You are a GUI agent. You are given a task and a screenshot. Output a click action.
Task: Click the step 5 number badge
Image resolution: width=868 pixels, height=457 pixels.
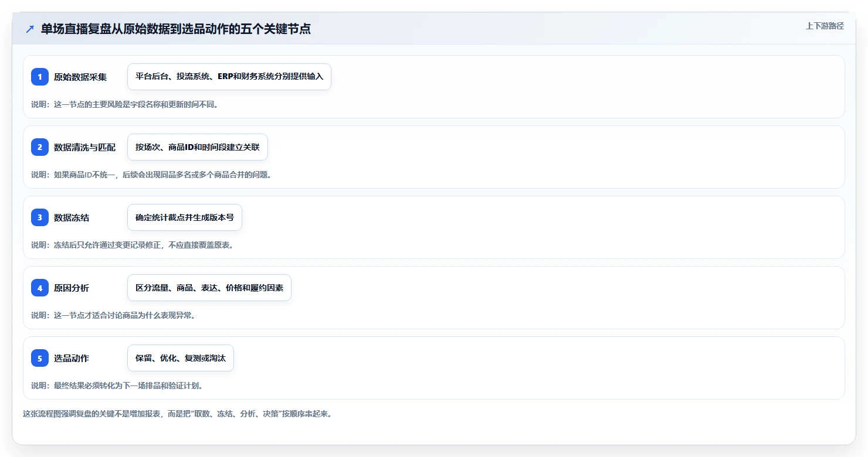pos(40,358)
